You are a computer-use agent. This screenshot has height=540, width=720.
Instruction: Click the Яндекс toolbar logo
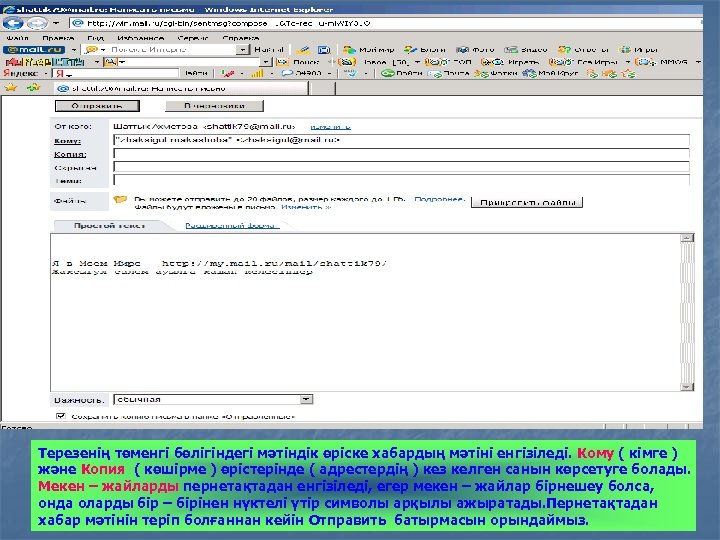tap(21, 73)
